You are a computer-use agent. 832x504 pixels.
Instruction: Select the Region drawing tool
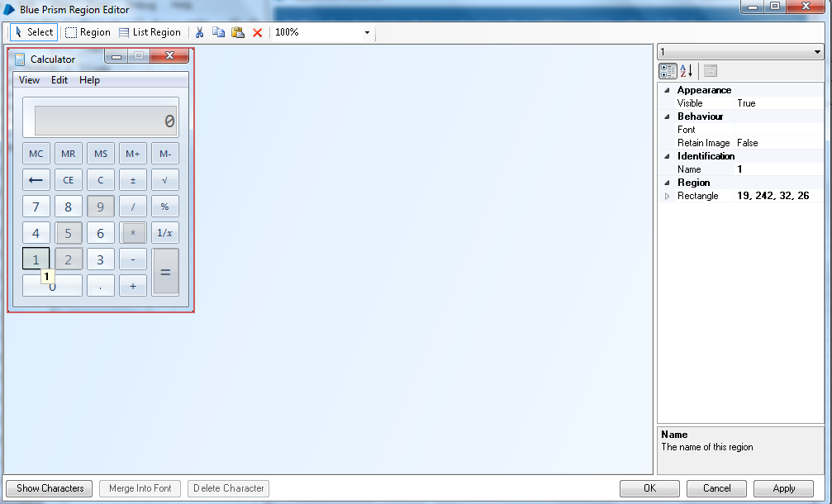[87, 32]
